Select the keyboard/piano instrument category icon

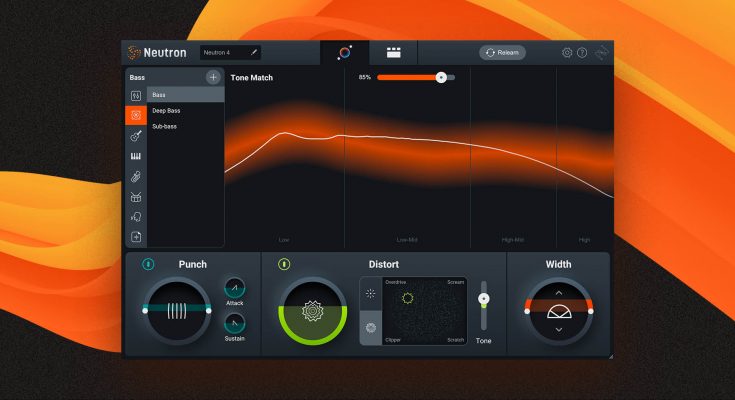coord(136,157)
